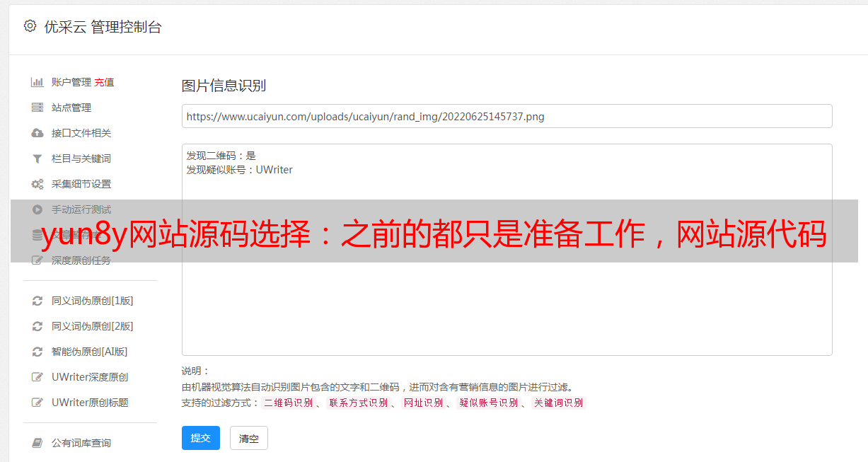The image size is (868, 462).
Task: Click the funnel icon next to 栏目与关键词
Action: [x=37, y=158]
